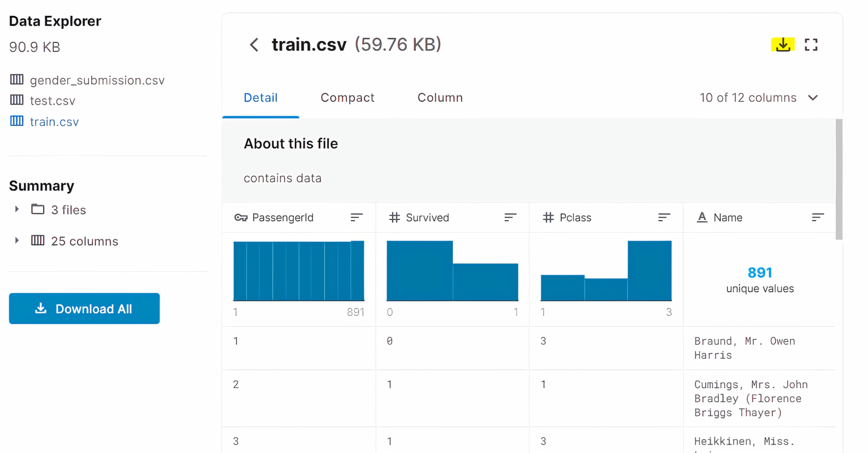Screen dimensions: 868x453
Task: Open train.csv from the file list
Action: click(54, 121)
